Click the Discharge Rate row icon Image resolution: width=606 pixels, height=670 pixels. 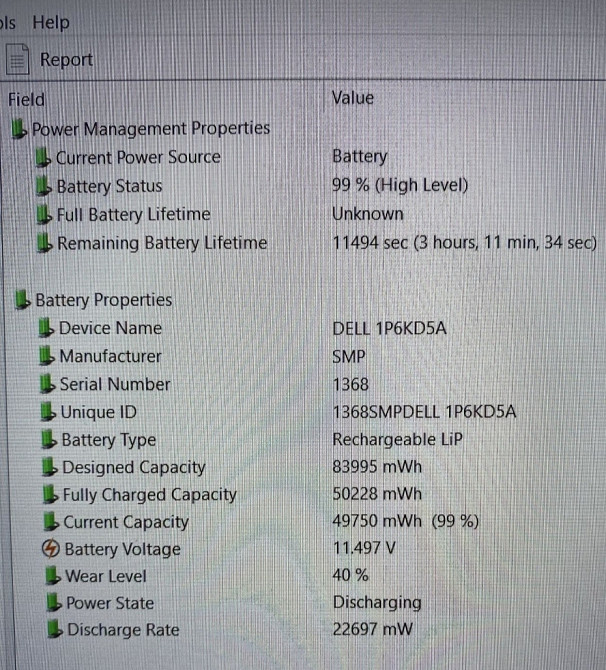[55, 630]
